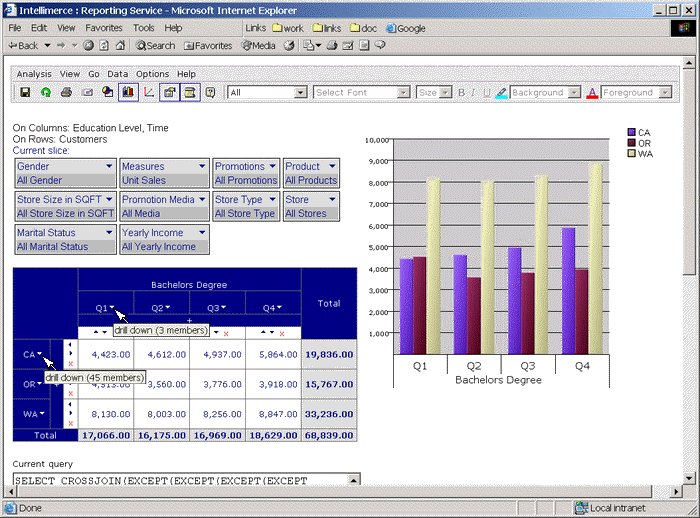Open the Select Font dropdown

click(x=403, y=93)
